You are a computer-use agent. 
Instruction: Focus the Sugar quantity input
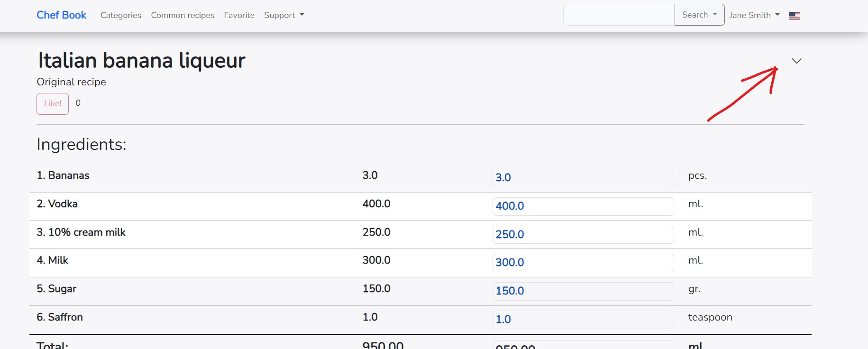(583, 291)
